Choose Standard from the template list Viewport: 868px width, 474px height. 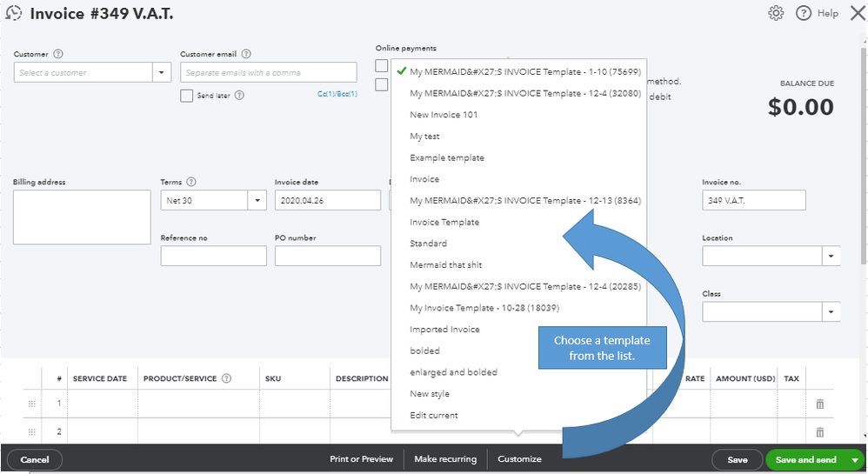point(429,244)
